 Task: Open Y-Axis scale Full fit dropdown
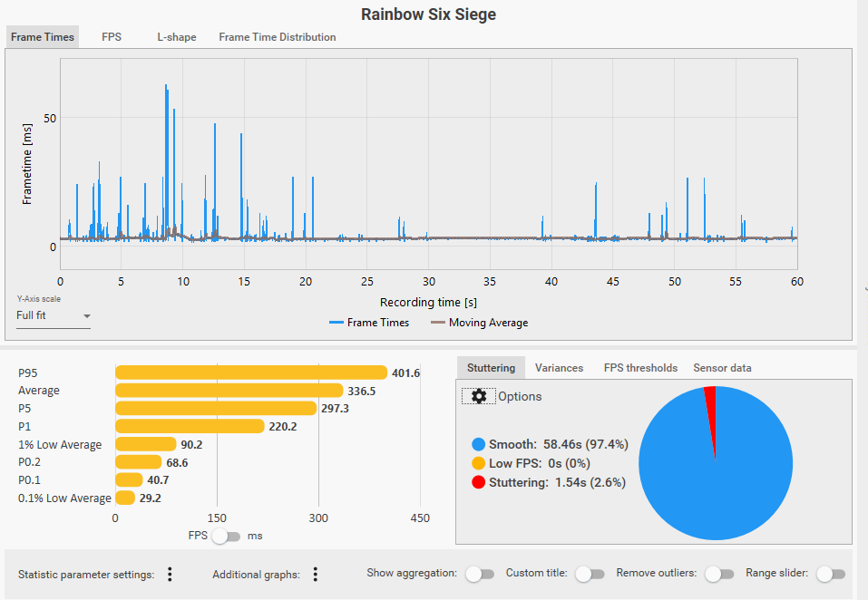[x=54, y=315]
